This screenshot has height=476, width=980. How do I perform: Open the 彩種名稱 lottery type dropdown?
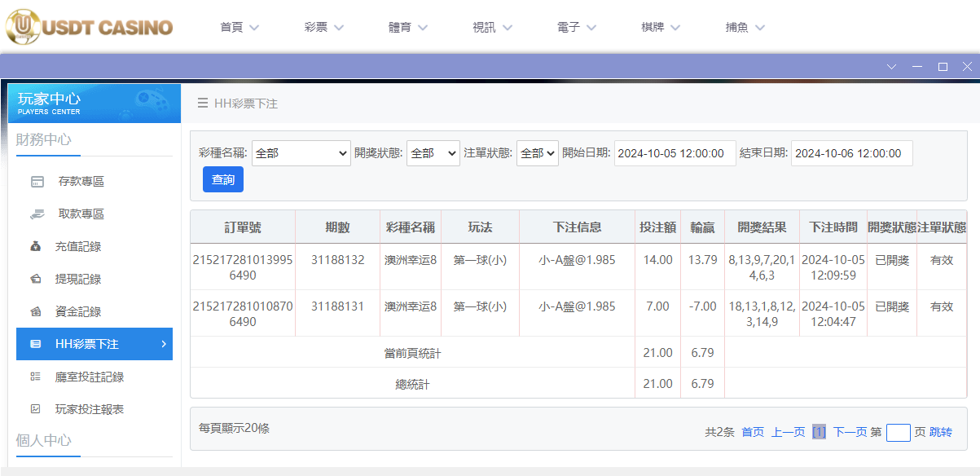point(301,153)
